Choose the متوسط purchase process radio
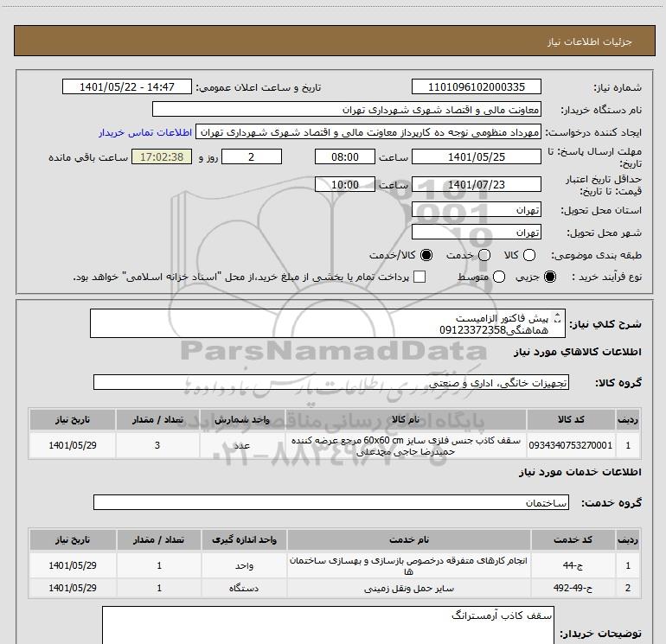Screen dimensions: 666x644 click(x=499, y=277)
